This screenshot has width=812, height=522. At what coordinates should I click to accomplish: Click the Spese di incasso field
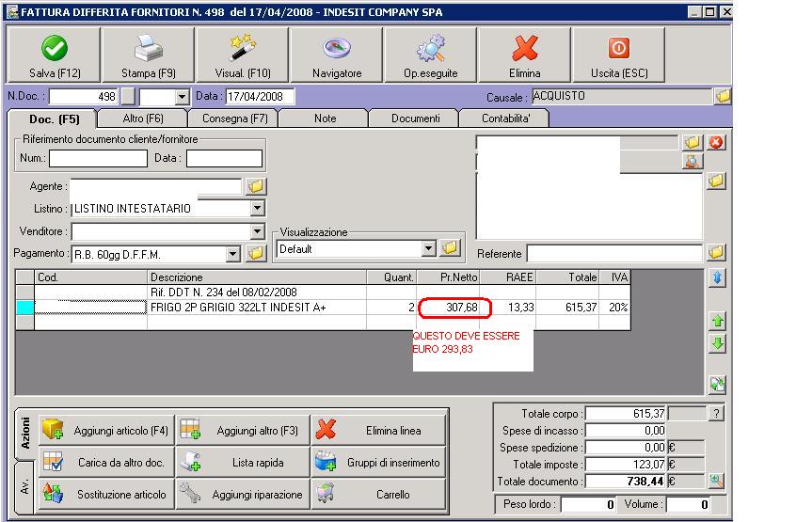pyautogui.click(x=626, y=431)
